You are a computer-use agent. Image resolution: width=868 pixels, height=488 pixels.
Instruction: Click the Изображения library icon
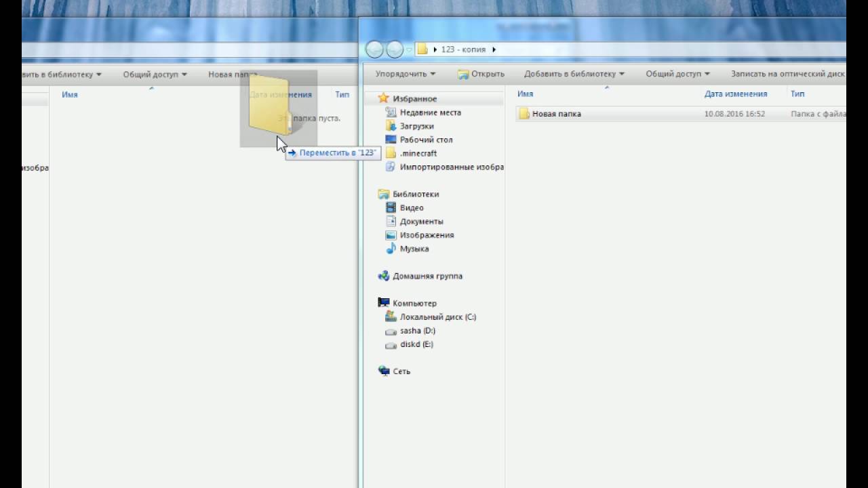[391, 235]
